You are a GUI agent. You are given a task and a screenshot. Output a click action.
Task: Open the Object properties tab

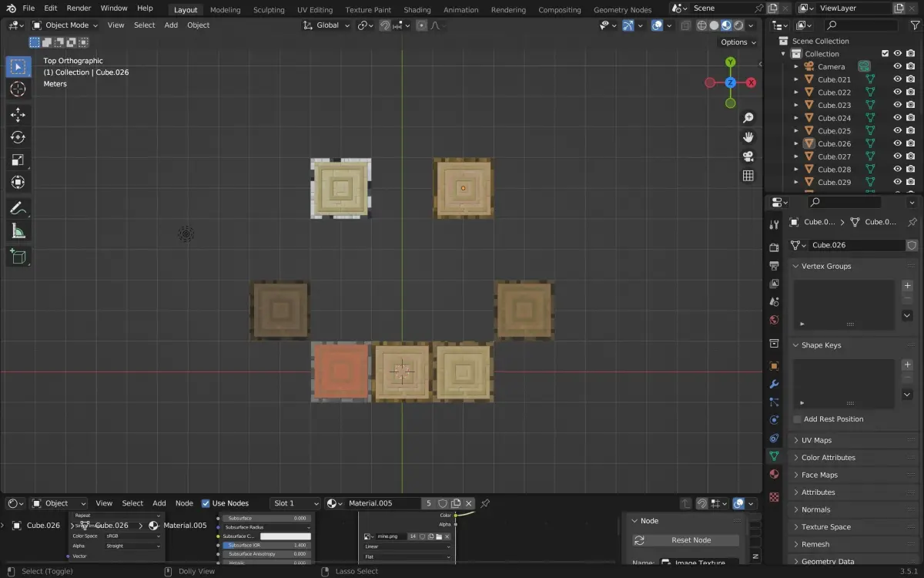point(775,366)
